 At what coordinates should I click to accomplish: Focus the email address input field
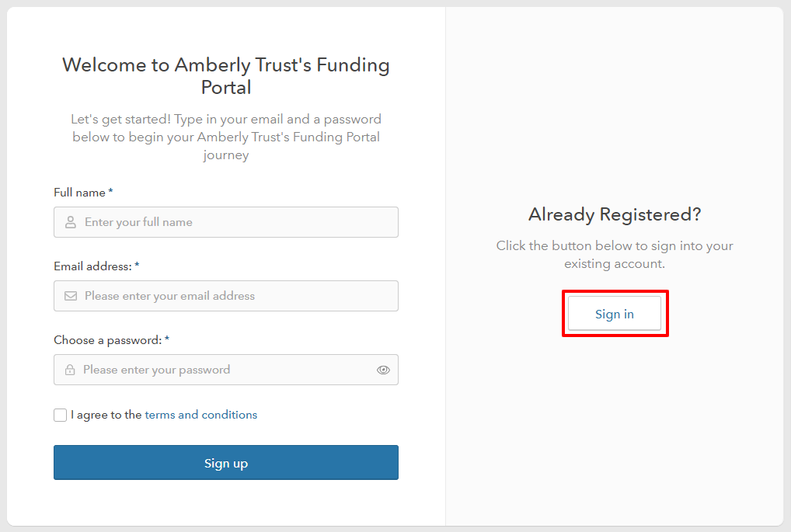click(x=233, y=296)
